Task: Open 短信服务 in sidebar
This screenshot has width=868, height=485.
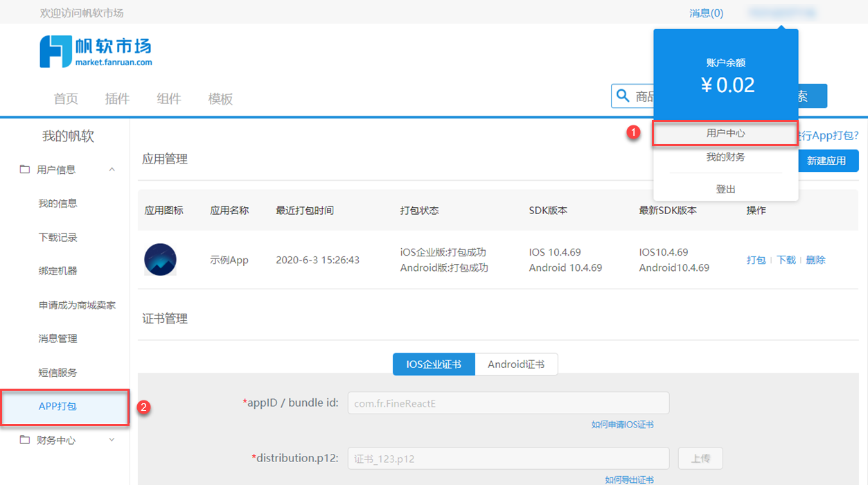Action: [57, 373]
